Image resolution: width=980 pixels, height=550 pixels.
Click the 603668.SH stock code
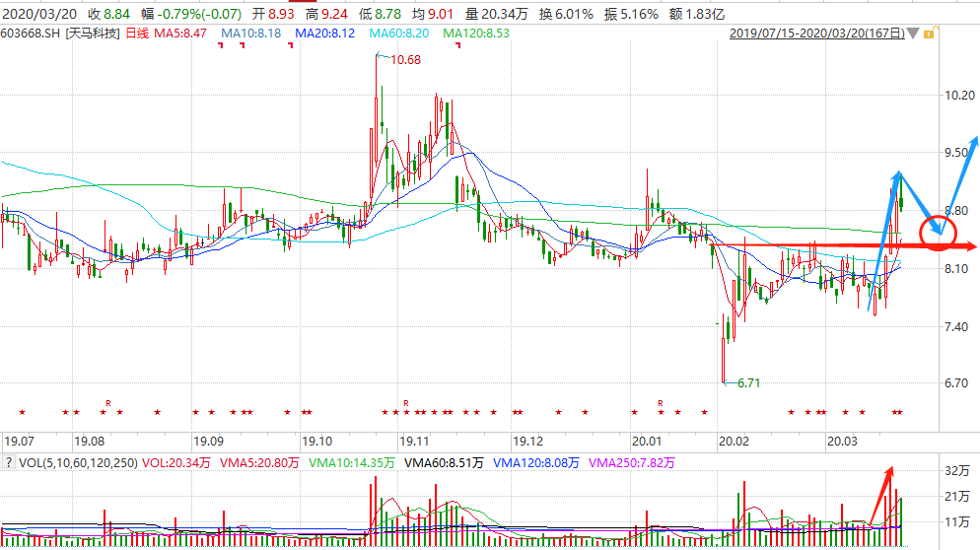click(x=33, y=34)
